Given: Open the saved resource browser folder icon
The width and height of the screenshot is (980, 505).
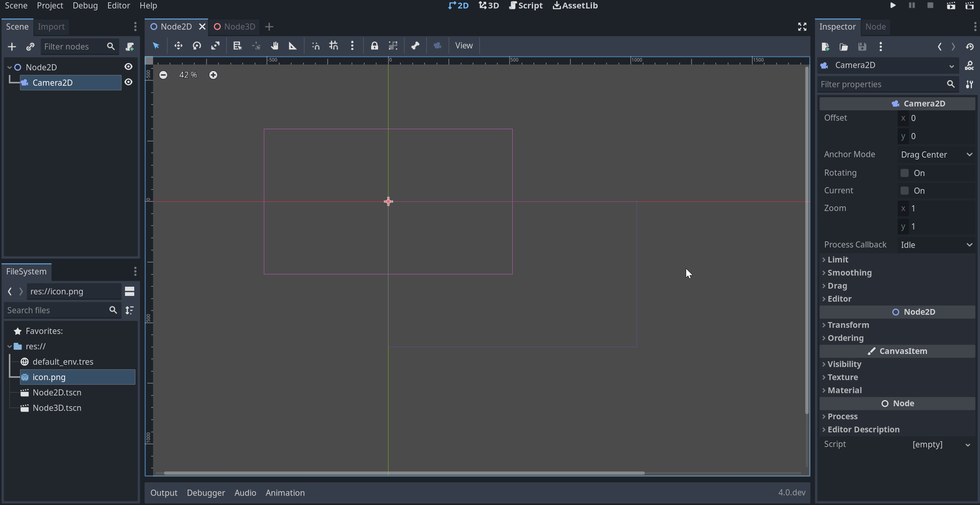Looking at the screenshot, I should 843,47.
